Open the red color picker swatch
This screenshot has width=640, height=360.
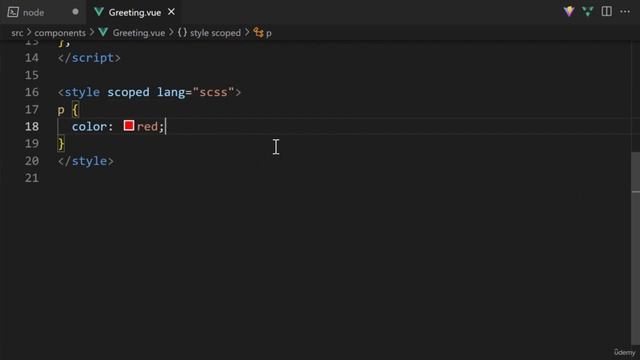pos(129,126)
